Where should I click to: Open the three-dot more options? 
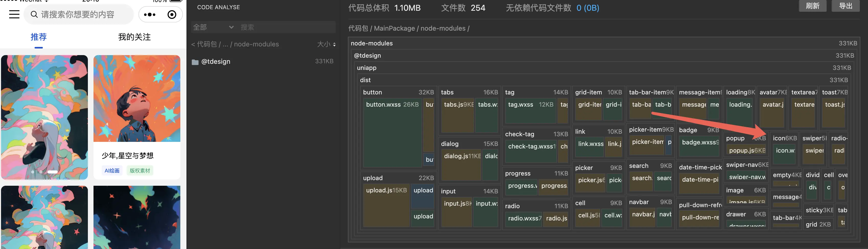(150, 15)
